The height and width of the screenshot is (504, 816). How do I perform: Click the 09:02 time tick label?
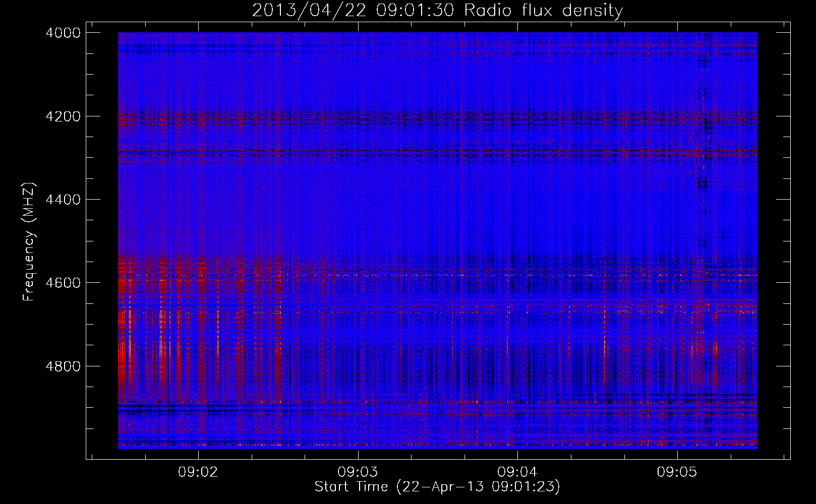tap(198, 472)
